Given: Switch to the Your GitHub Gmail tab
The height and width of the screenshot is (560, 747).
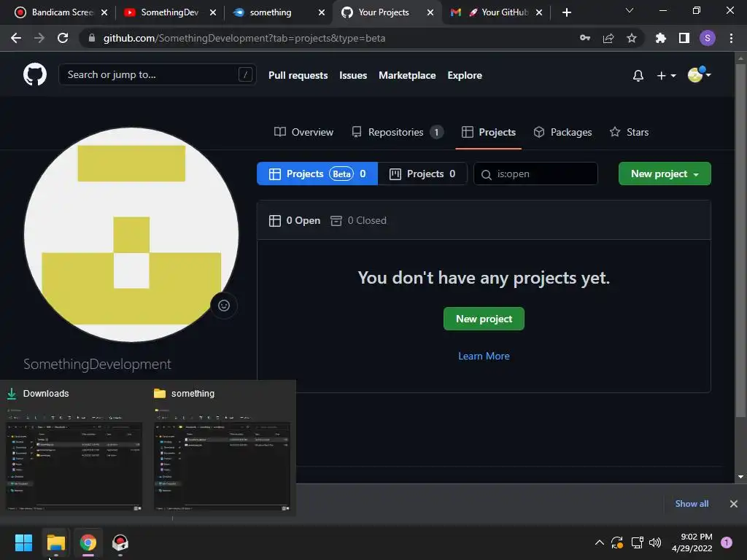Looking at the screenshot, I should click(497, 12).
